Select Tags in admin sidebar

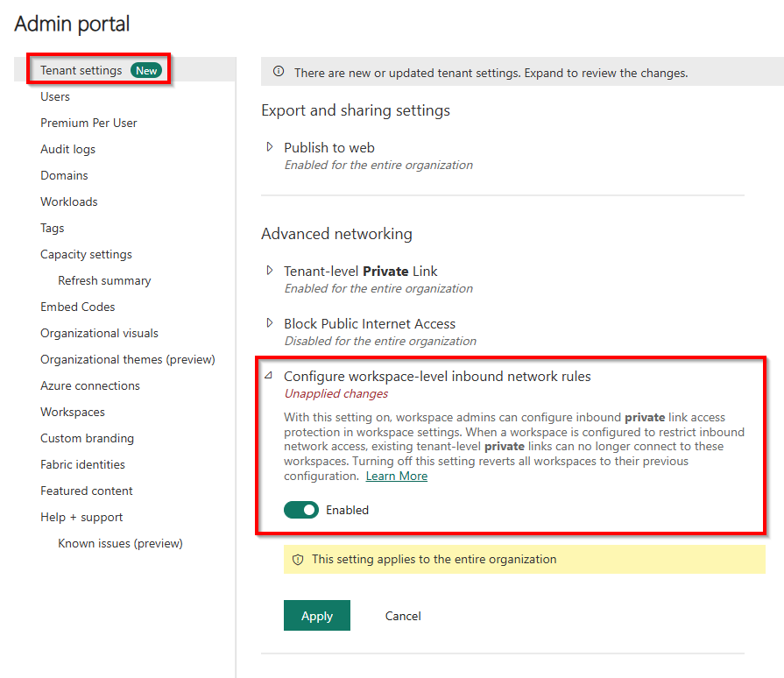click(53, 229)
